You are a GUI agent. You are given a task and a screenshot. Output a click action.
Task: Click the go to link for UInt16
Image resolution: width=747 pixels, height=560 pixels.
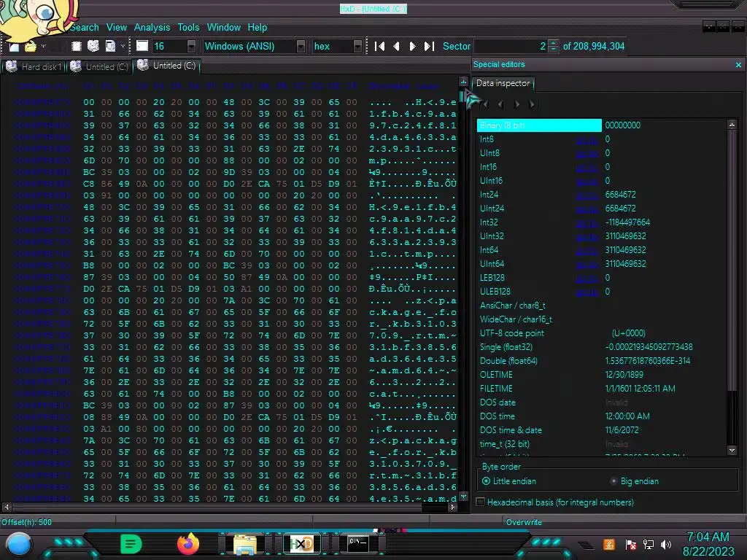[587, 181]
